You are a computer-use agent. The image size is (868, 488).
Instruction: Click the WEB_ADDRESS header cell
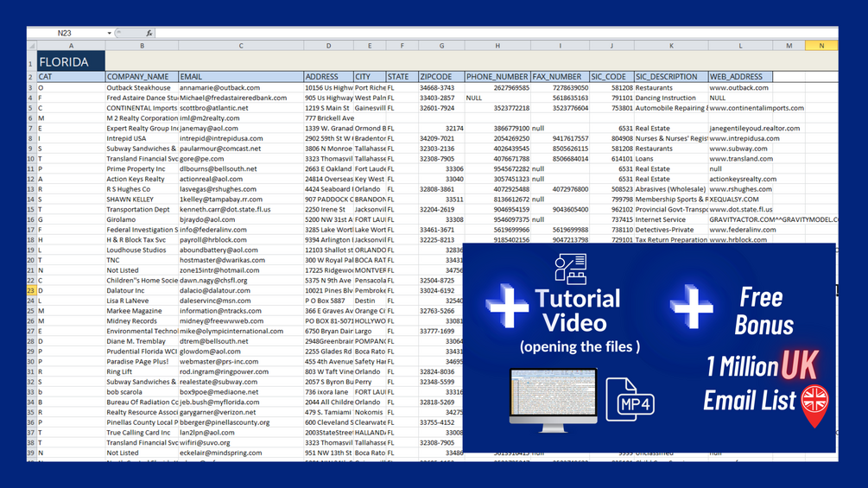pyautogui.click(x=740, y=77)
